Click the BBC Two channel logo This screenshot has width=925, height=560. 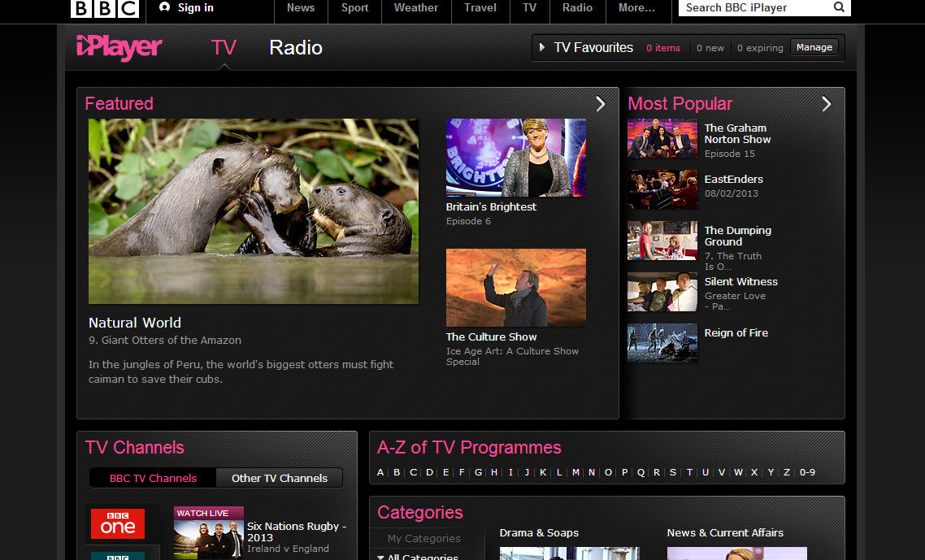117,557
